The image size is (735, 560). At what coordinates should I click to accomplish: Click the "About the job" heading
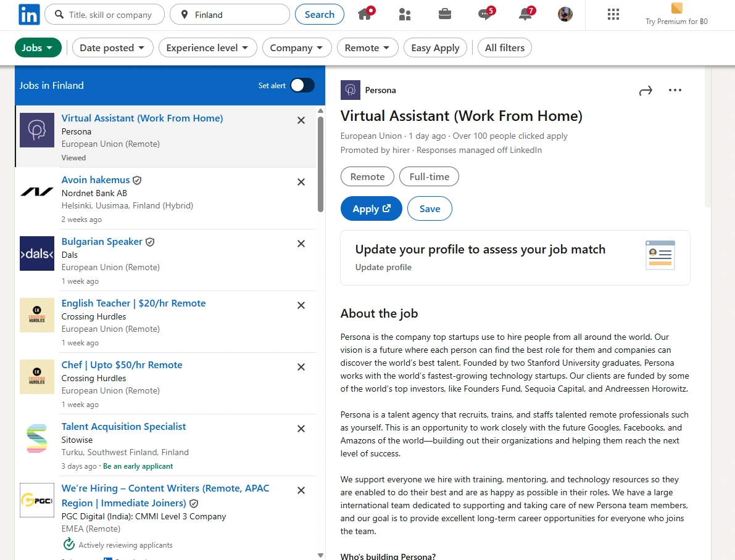pos(379,313)
